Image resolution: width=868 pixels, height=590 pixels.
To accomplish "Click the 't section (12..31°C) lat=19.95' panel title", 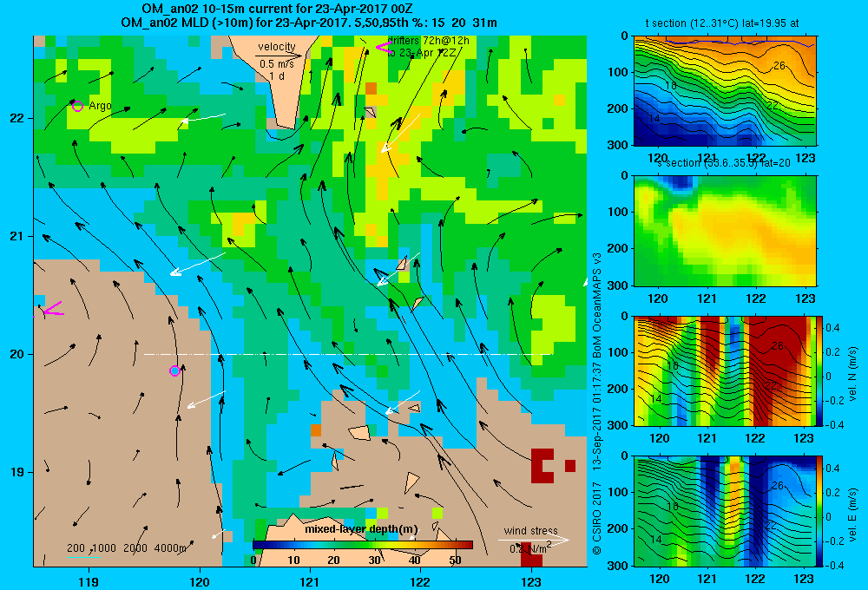I will pos(722,23).
